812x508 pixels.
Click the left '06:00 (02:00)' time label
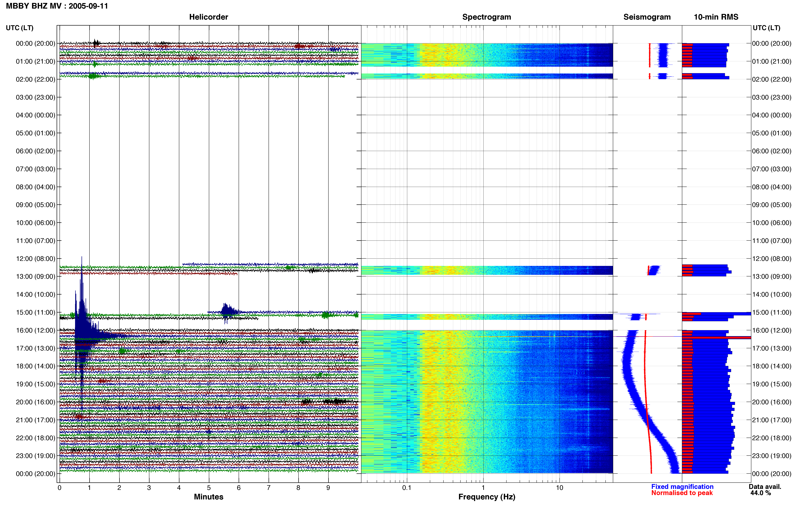[36, 151]
